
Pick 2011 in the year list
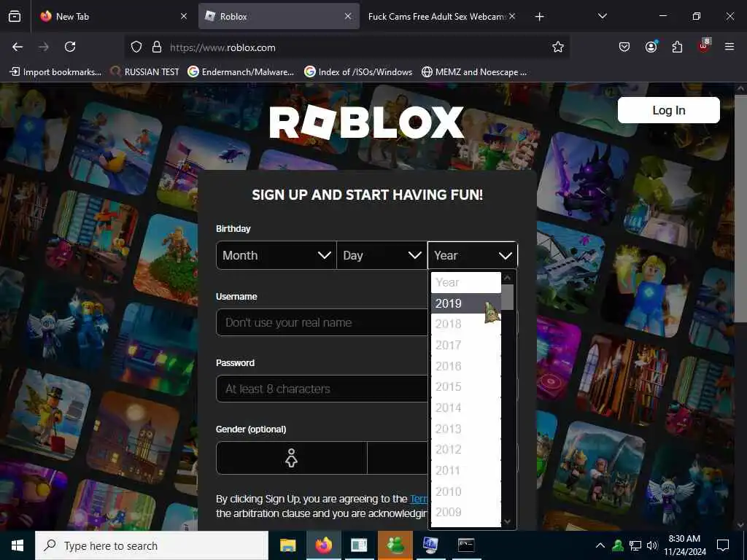466,470
